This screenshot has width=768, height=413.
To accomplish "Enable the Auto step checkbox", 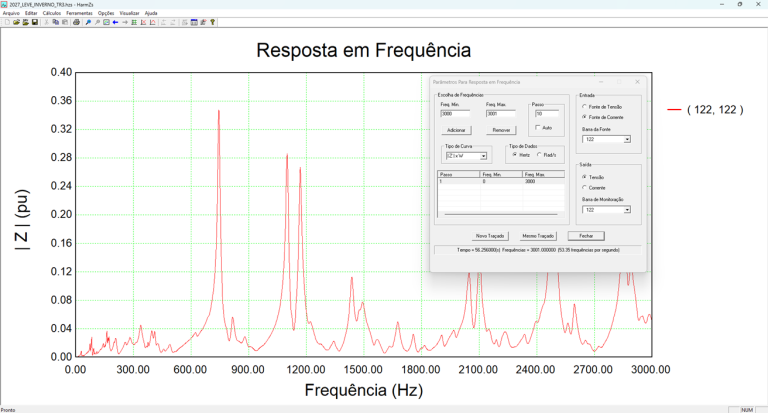I will click(537, 128).
